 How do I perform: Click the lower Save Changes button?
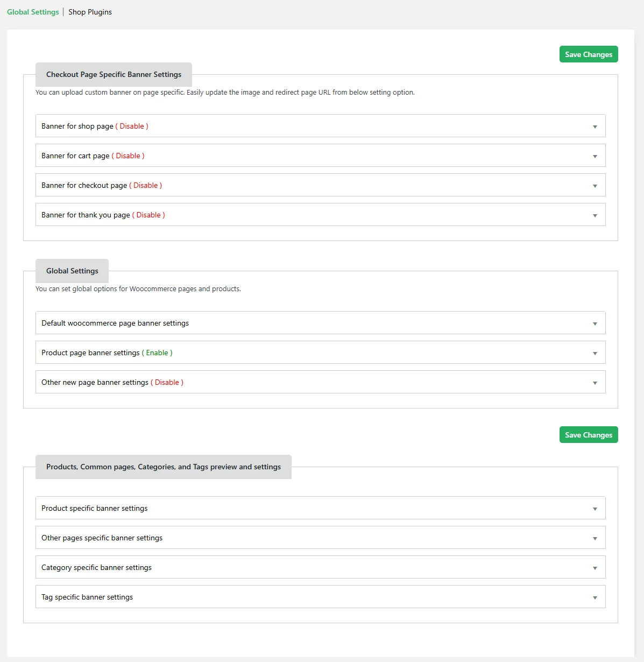pyautogui.click(x=589, y=435)
